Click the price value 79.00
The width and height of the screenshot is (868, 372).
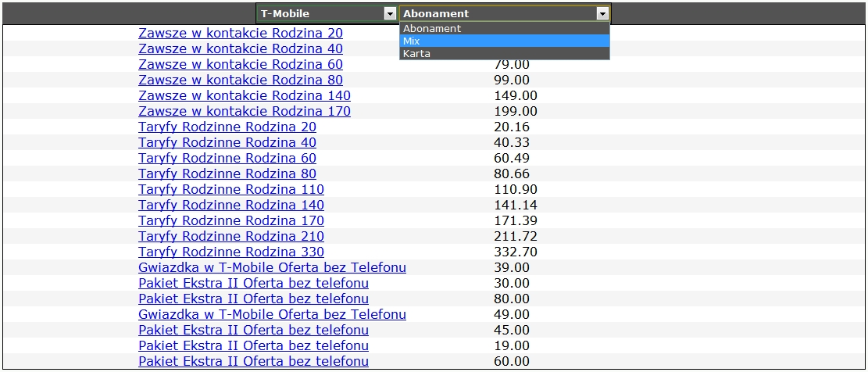pyautogui.click(x=512, y=65)
